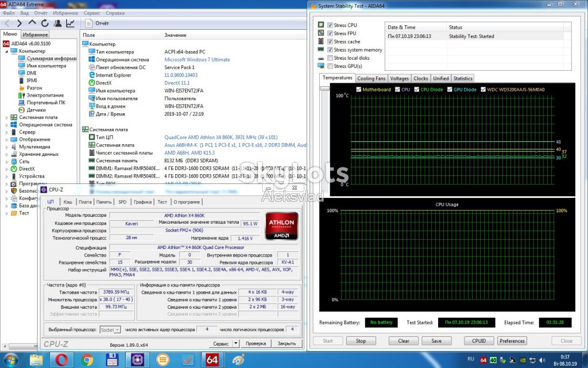Open Opera browser from the taskbar

(61, 360)
